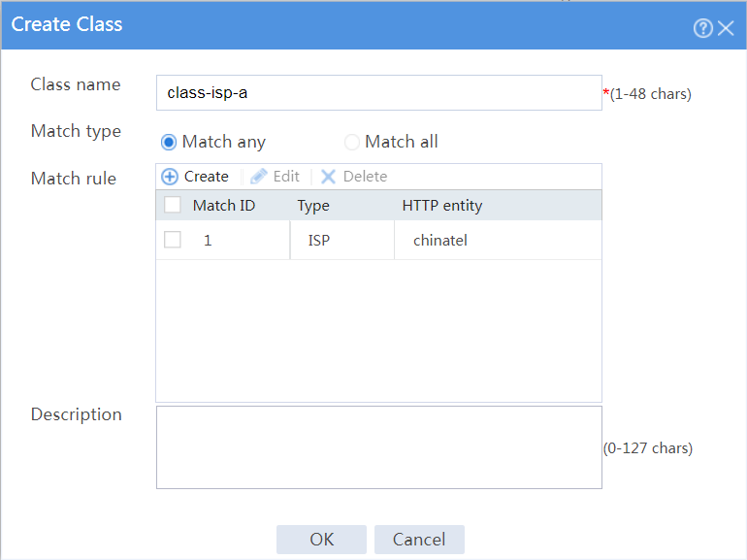Select the ISP type cell
The width and height of the screenshot is (747, 560).
(342, 240)
